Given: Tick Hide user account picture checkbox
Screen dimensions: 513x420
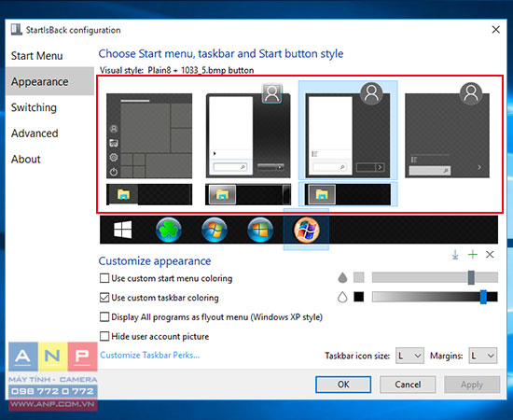Looking at the screenshot, I should pos(104,336).
